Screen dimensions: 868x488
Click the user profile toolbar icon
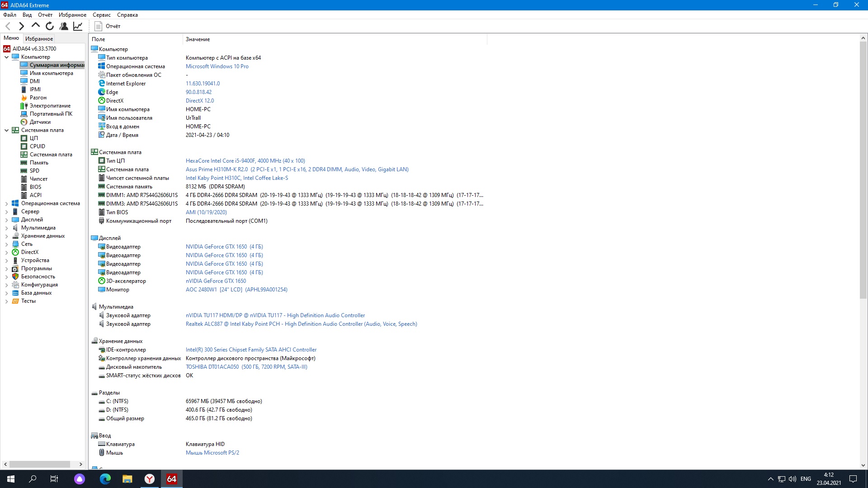tap(64, 26)
